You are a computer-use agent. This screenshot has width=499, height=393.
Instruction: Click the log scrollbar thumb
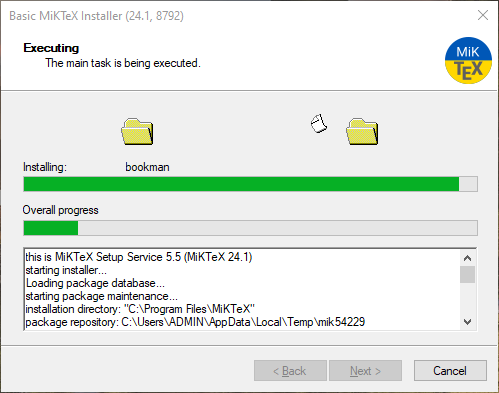[x=467, y=274]
